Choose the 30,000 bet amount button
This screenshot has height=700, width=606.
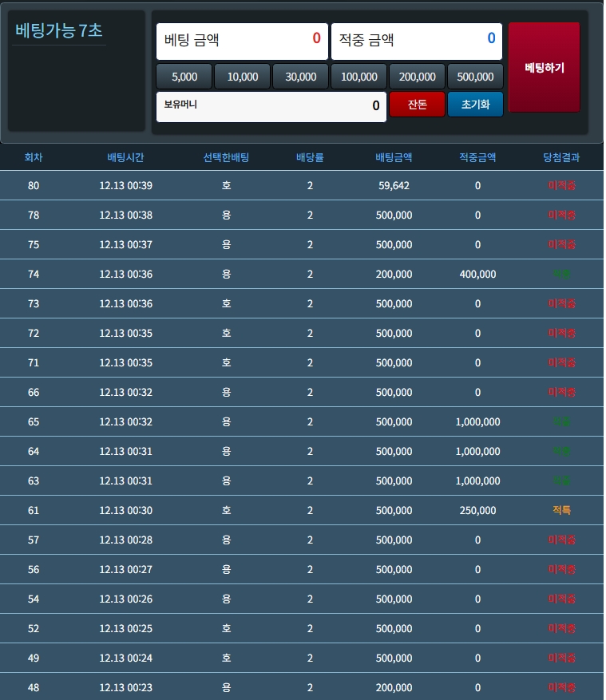(301, 77)
